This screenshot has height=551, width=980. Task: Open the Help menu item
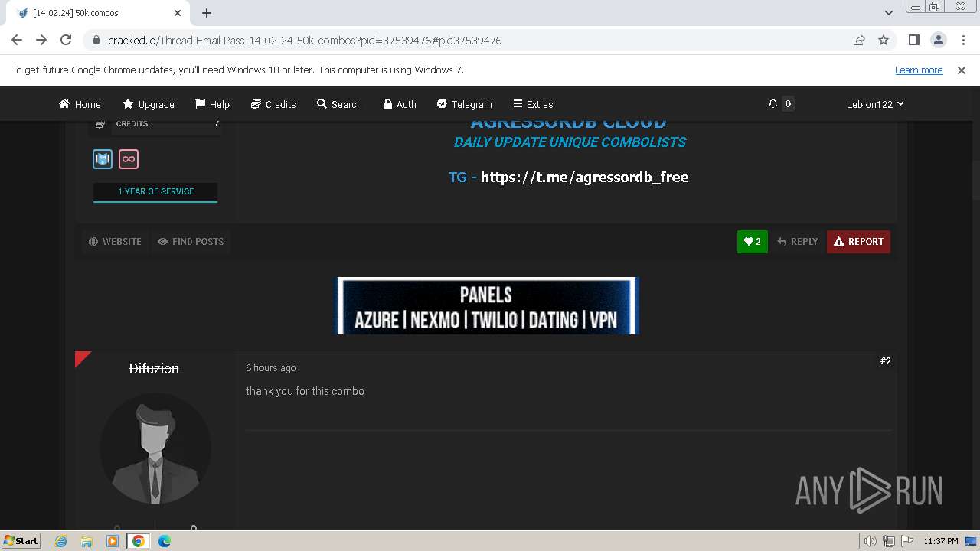[212, 104]
